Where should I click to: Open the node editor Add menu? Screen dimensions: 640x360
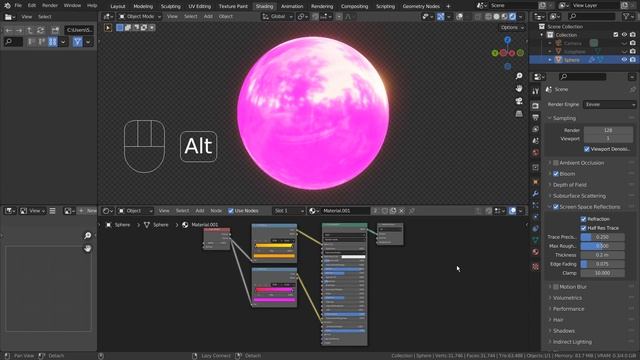(200, 211)
